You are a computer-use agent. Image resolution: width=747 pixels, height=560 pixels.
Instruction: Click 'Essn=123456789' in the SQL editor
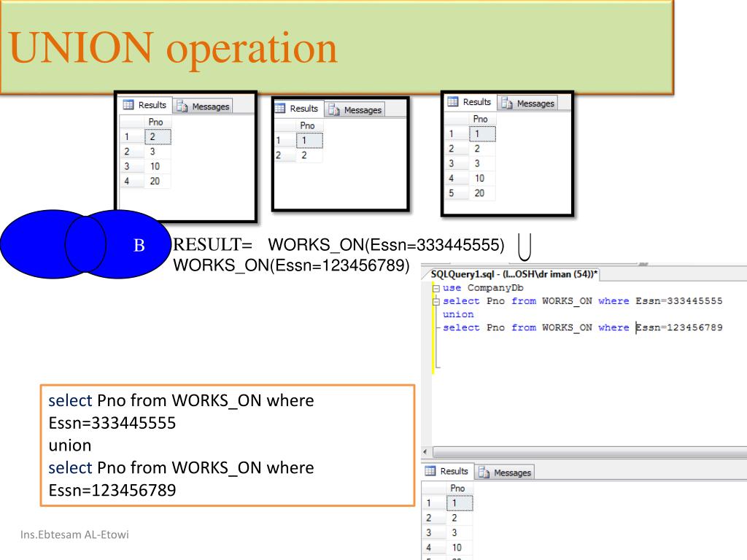[679, 327]
